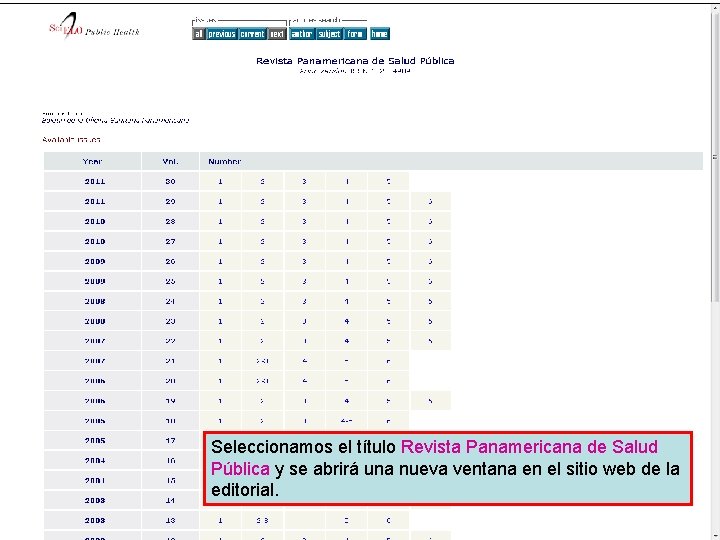720x540 pixels.
Task: Open the SciELO Public Health logo
Action: tap(94, 27)
